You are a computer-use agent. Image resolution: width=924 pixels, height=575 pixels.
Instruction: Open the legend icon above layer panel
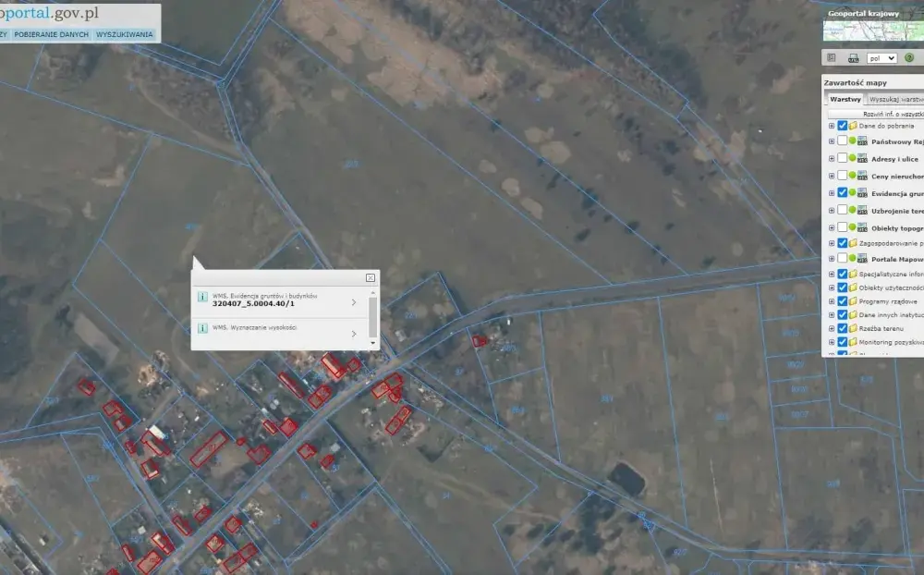(x=832, y=58)
